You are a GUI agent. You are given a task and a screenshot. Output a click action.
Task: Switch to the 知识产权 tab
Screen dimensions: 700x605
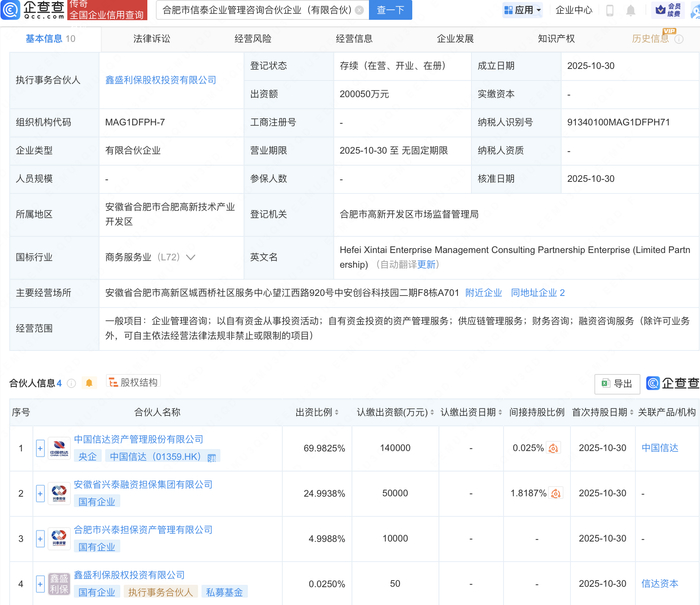pos(555,39)
